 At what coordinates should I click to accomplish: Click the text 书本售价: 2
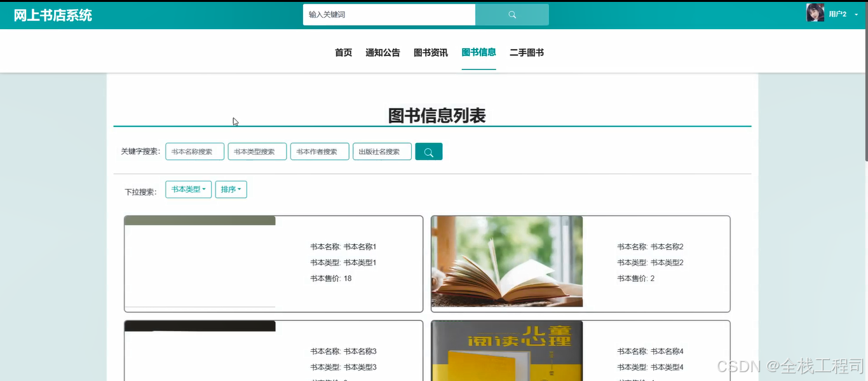[635, 279]
